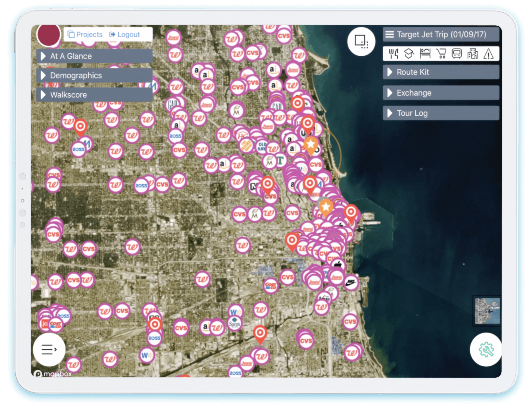The height and width of the screenshot is (412, 532).
Task: Switch map style via satellite thumbnail
Action: [x=487, y=311]
